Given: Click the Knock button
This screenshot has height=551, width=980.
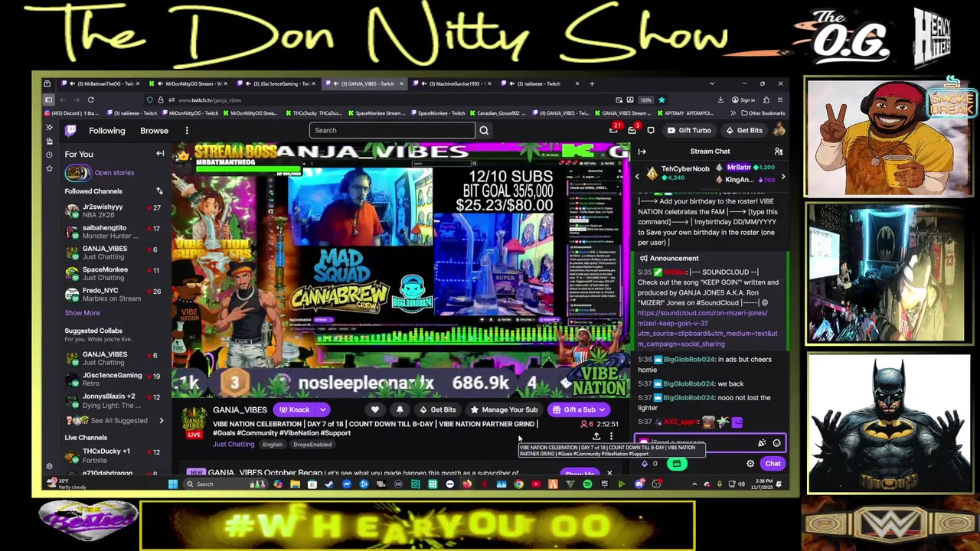Looking at the screenshot, I should (x=294, y=410).
